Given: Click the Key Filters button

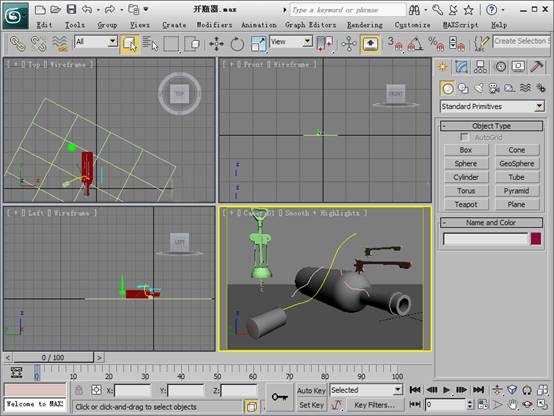Looking at the screenshot, I should point(375,405).
